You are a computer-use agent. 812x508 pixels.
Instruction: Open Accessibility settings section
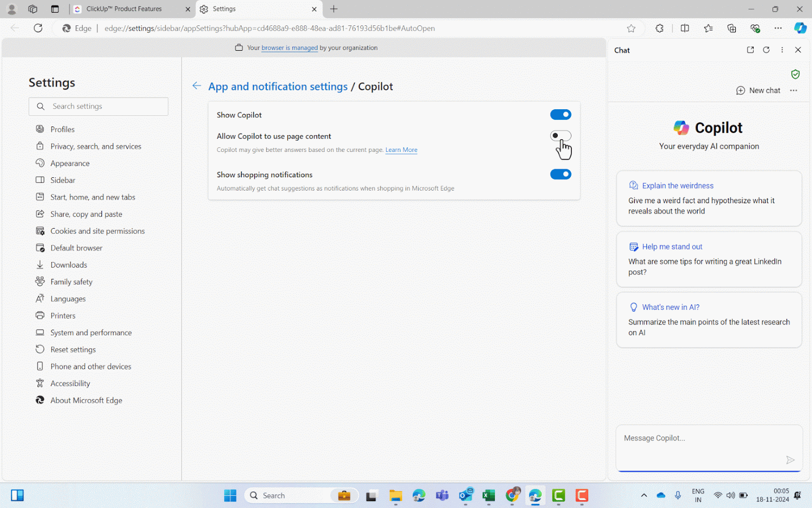[70, 384]
